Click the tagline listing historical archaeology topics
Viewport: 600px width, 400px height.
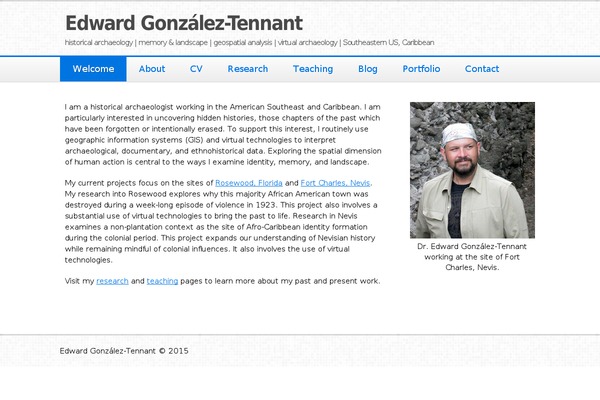pos(249,42)
